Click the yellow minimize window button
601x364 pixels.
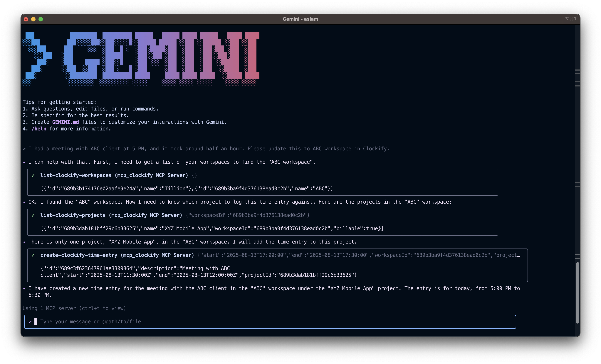coord(33,19)
